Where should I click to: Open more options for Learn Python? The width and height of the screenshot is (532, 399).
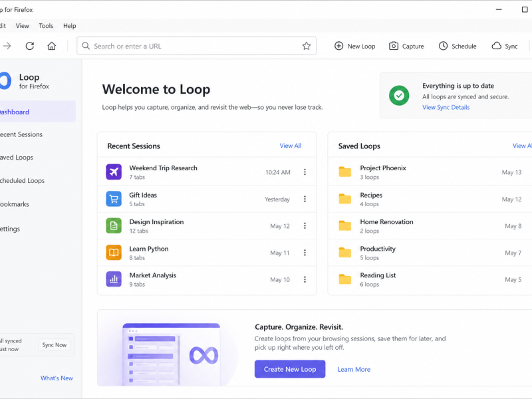305,253
